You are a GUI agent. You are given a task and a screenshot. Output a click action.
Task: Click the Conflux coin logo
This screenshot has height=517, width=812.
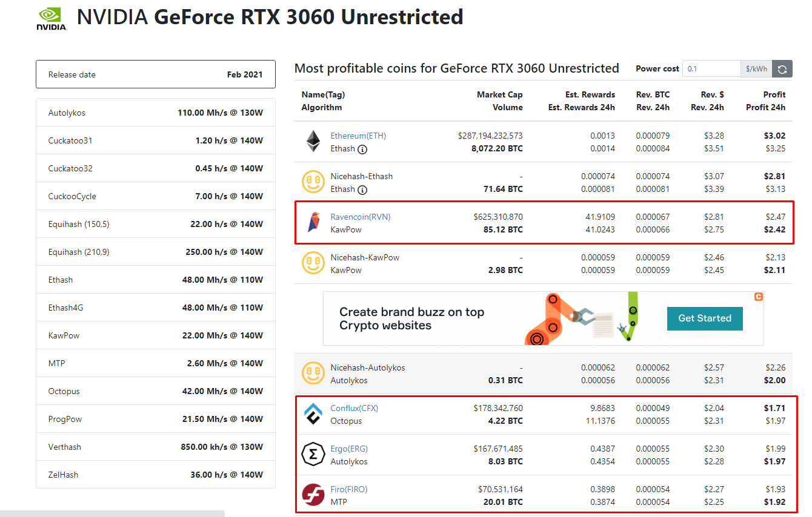pyautogui.click(x=313, y=414)
